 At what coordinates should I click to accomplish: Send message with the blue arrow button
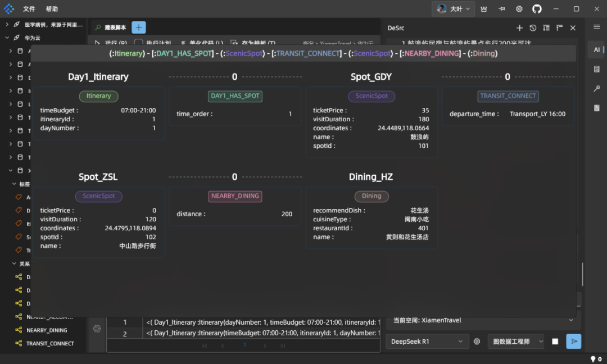point(573,341)
